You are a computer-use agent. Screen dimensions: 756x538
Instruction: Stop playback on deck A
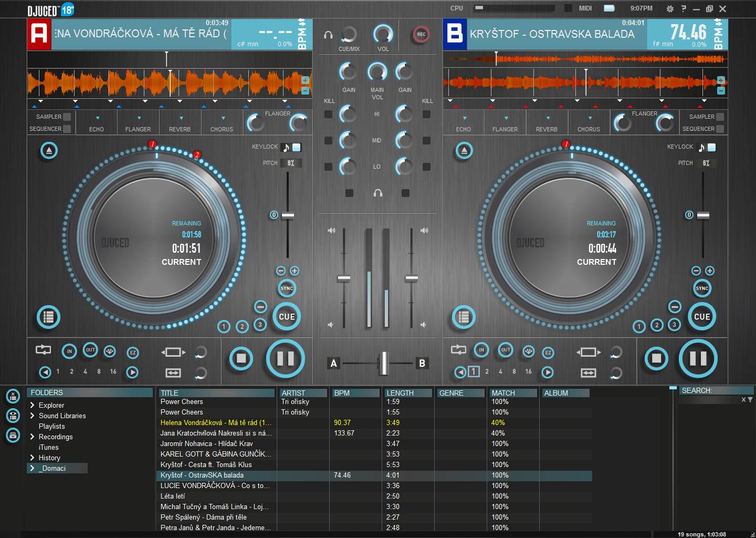point(241,359)
